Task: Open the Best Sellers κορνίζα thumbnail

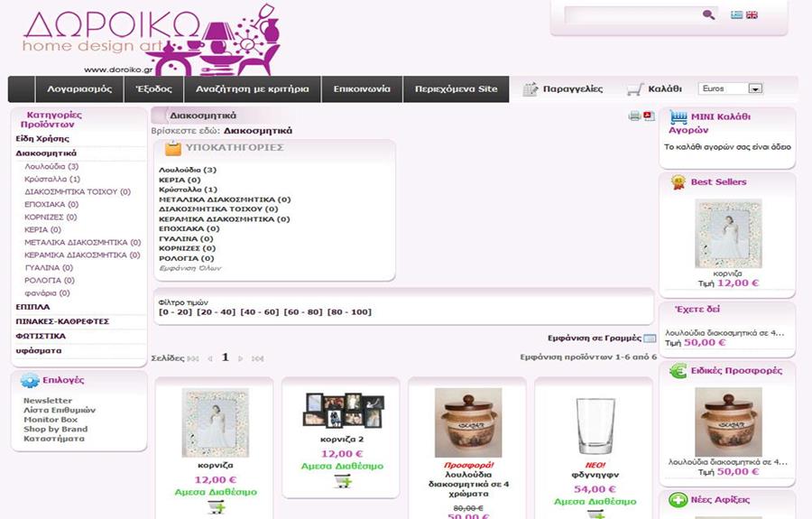Action: (727, 234)
